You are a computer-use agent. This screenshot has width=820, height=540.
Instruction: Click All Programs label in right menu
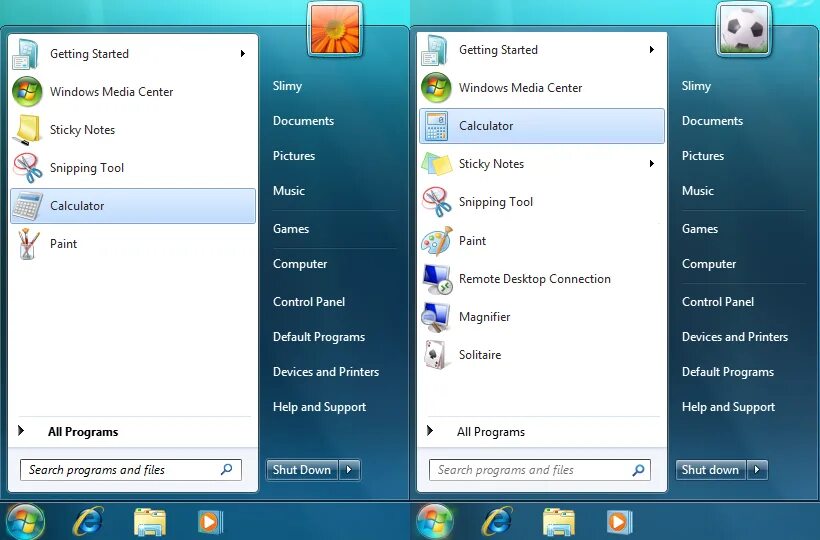point(491,432)
